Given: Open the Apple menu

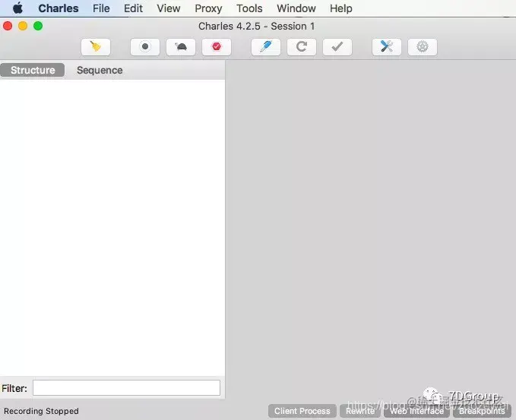Looking at the screenshot, I should 17,8.
